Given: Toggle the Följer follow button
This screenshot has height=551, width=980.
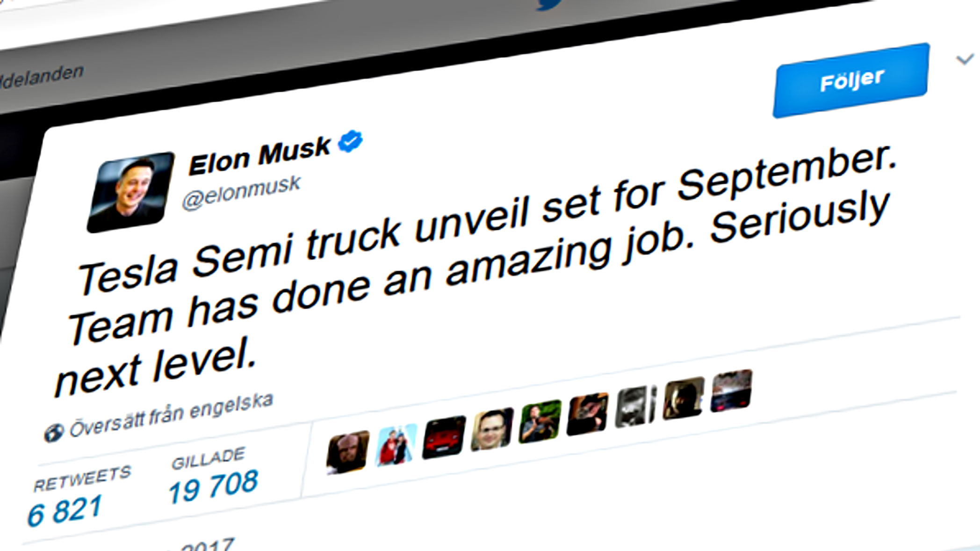Looking at the screenshot, I should [x=851, y=80].
